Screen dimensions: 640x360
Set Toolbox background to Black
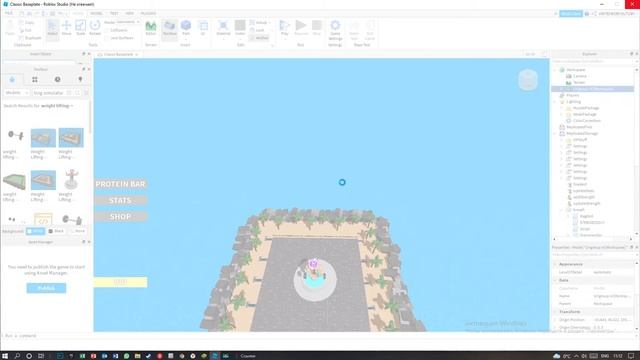point(57,231)
